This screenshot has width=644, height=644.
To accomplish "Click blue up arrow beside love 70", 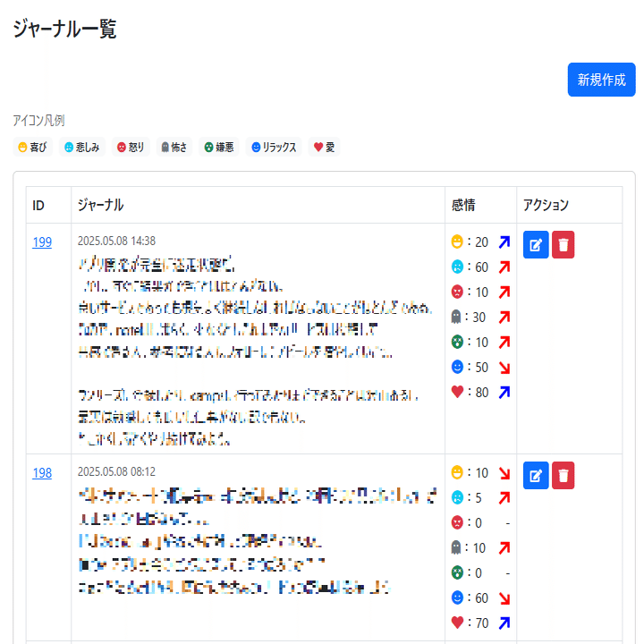I will click(x=504, y=623).
